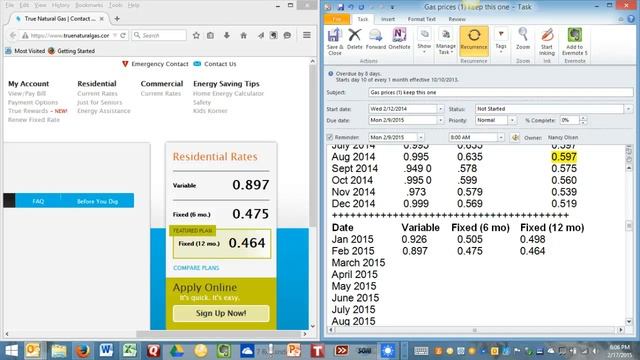Screen dimensions: 640x360
Task: Increase % Complete with stepper arrow
Action: click(x=583, y=118)
